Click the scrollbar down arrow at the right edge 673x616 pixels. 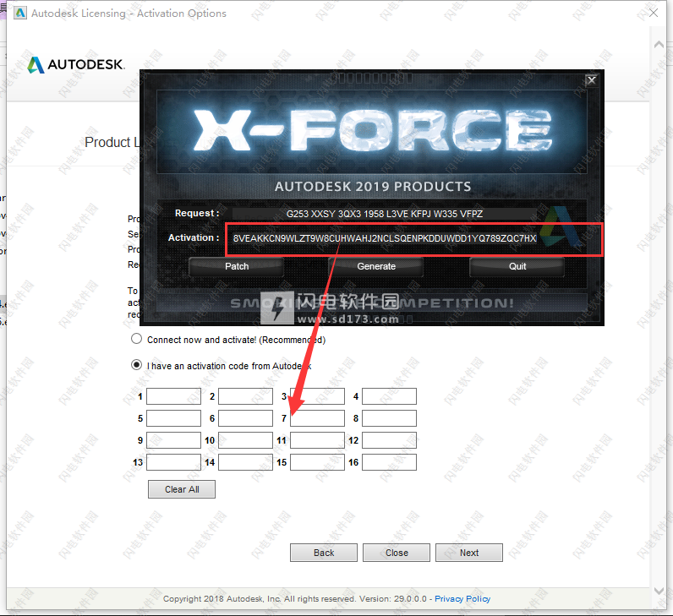(659, 591)
